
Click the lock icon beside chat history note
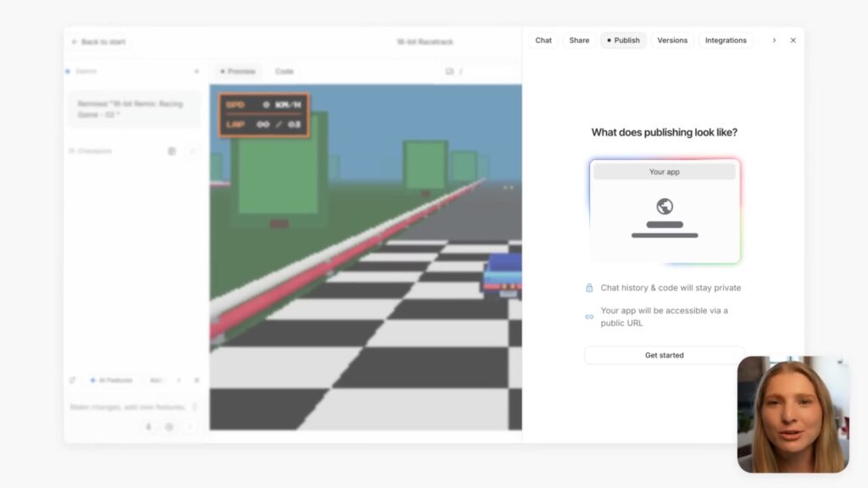tap(589, 288)
